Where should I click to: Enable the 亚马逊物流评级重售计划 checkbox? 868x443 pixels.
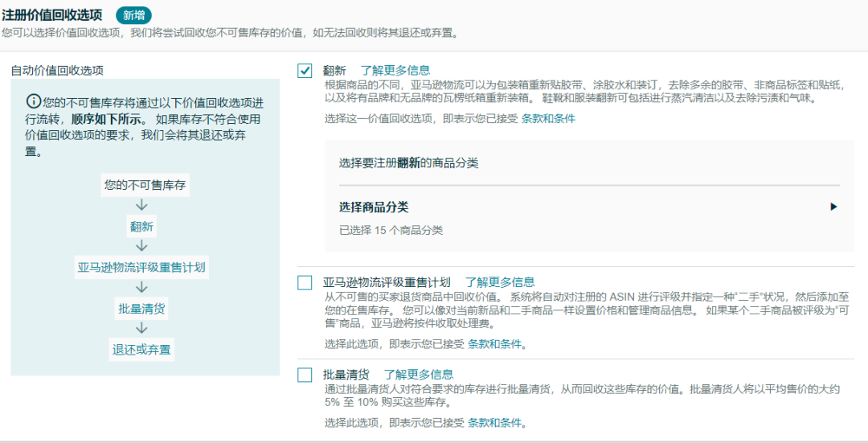[x=305, y=282]
